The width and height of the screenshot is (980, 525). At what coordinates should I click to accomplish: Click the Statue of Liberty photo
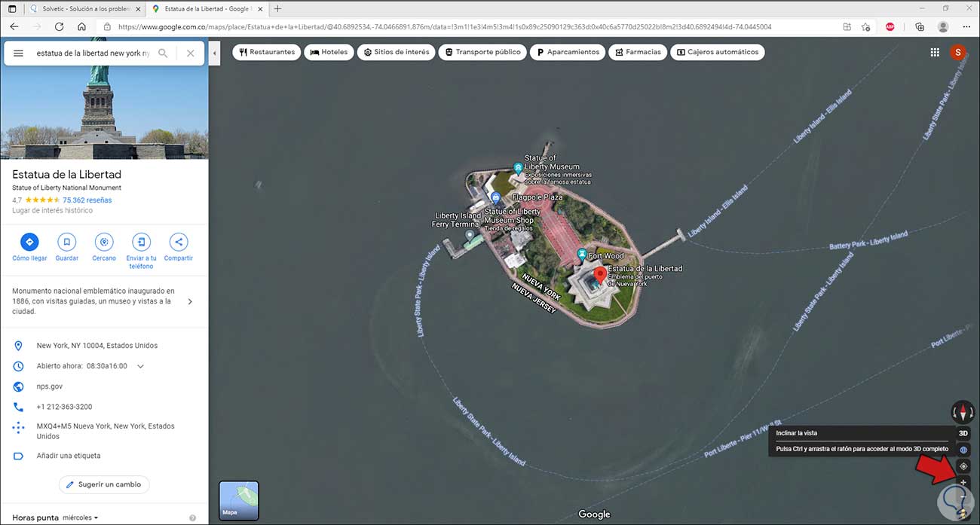[104, 111]
